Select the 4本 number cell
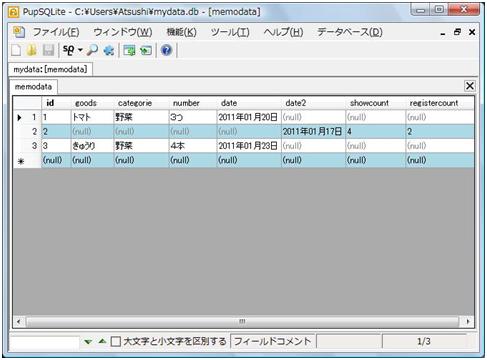Image resolution: width=487 pixels, height=360 pixels. coord(193,146)
